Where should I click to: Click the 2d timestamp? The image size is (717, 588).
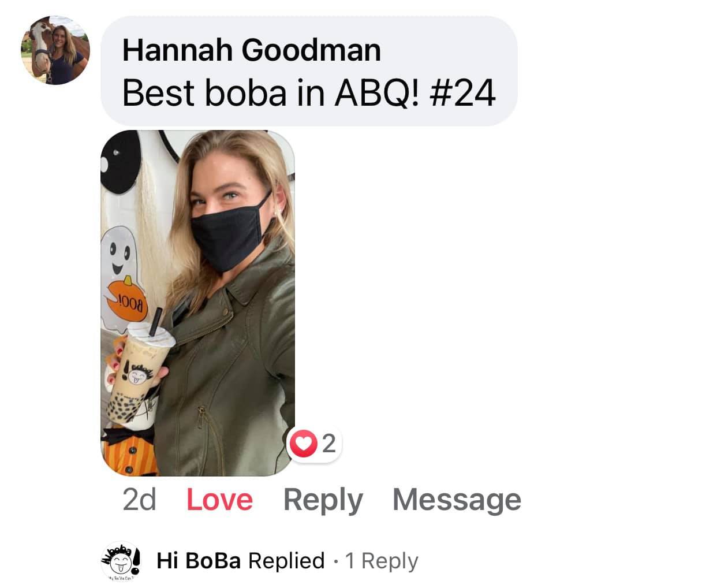coord(140,500)
